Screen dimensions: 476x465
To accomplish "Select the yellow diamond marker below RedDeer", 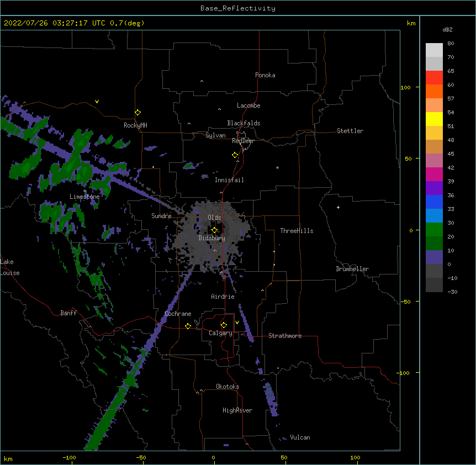I will coord(235,155).
